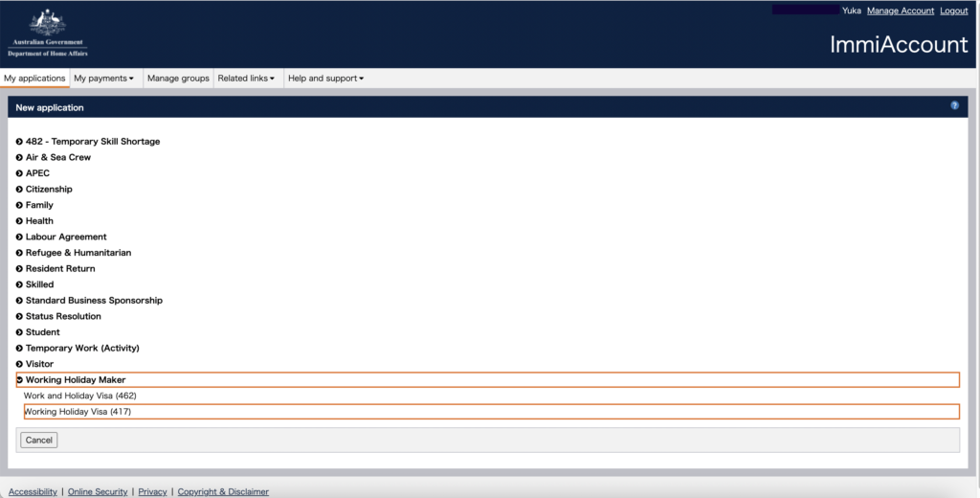Select Working Holiday Visa (417) link
Viewport: 980px width, 498px height.
tap(78, 412)
